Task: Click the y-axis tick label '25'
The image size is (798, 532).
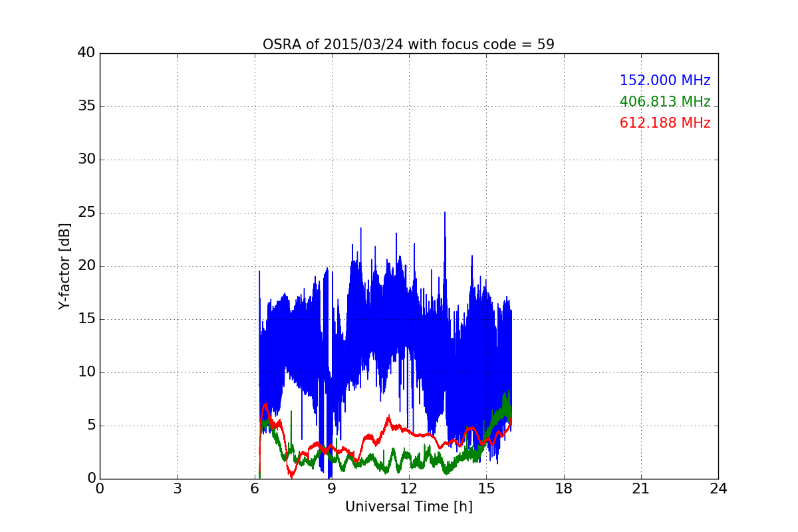Action: 86,213
